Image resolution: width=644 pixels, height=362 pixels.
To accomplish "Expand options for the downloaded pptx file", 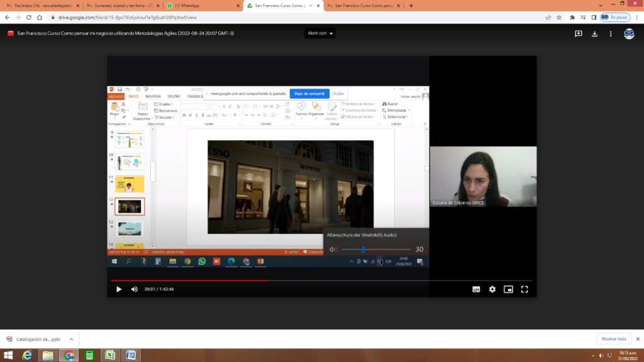I will coord(70,339).
